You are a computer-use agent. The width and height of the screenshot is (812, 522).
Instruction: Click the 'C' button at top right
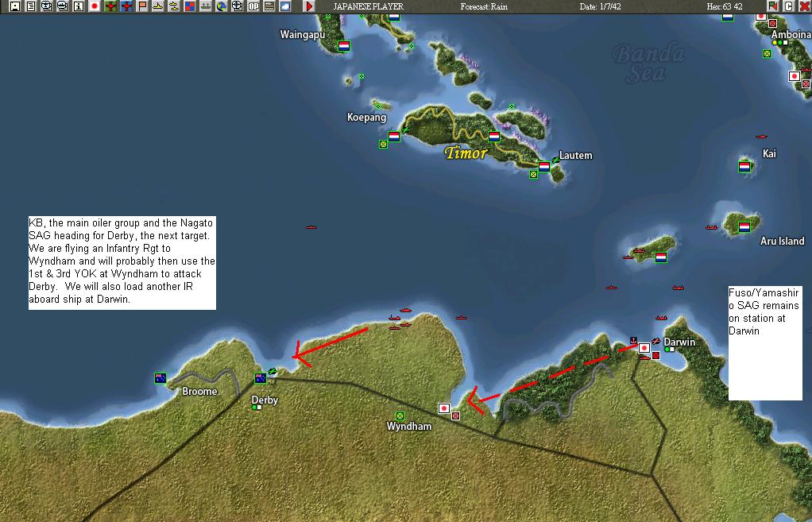point(789,6)
